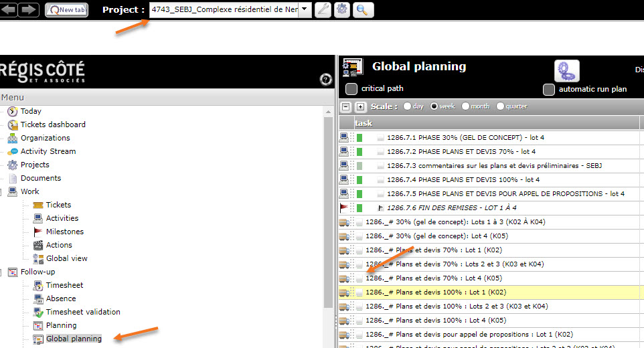Screen dimensions: 644x348
Task: Enable the automatic run plan checkbox
Action: tap(549, 89)
